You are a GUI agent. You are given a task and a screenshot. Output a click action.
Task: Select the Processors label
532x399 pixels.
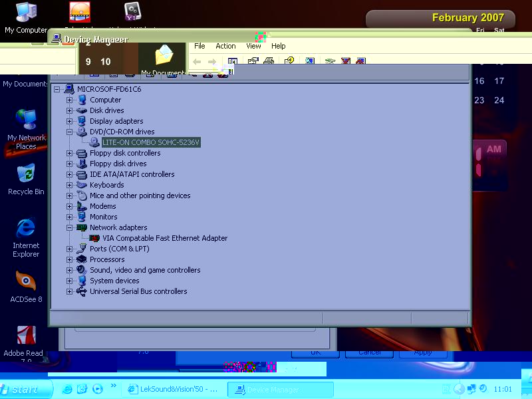[107, 259]
